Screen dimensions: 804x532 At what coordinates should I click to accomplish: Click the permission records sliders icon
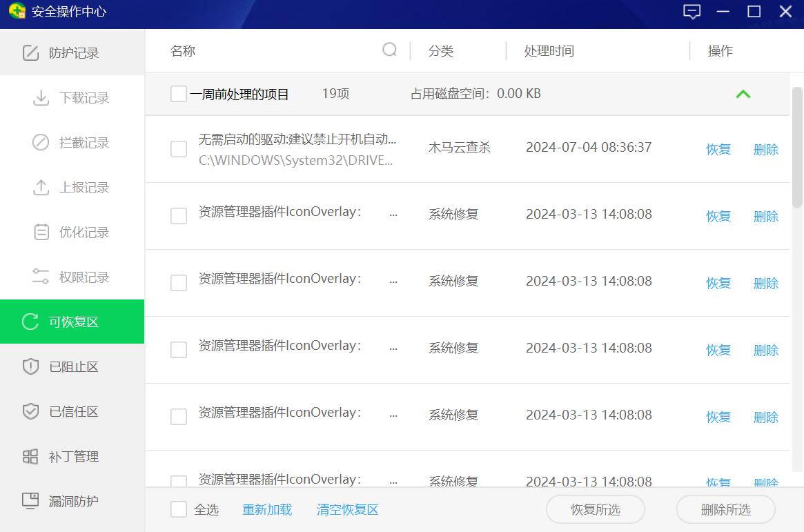coord(41,277)
